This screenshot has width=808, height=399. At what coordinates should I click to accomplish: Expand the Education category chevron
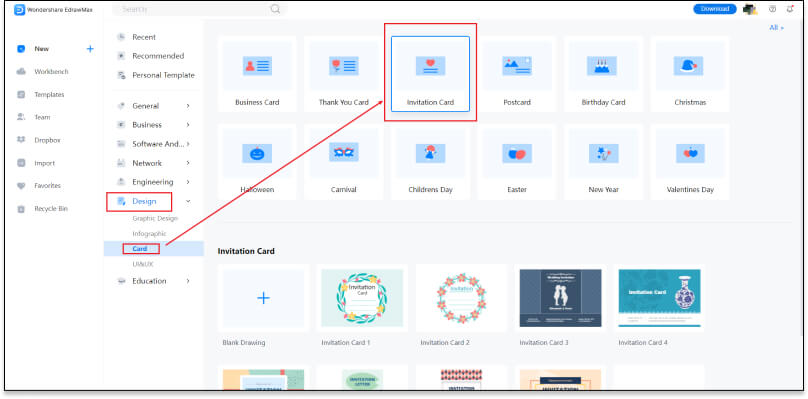click(x=188, y=281)
